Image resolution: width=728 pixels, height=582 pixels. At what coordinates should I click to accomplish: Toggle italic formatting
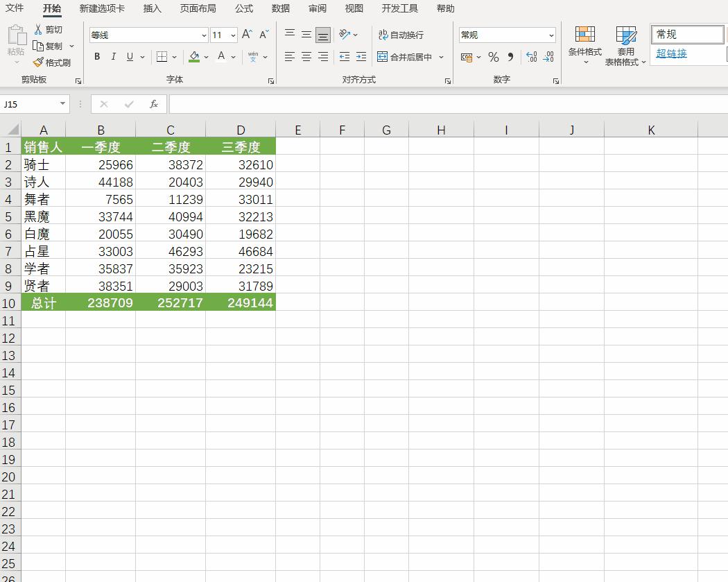click(113, 57)
